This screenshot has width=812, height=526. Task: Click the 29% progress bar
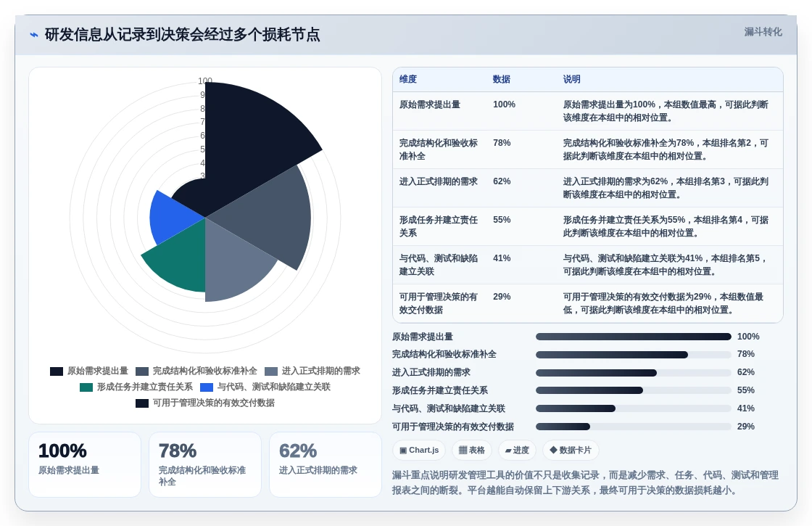click(x=634, y=427)
